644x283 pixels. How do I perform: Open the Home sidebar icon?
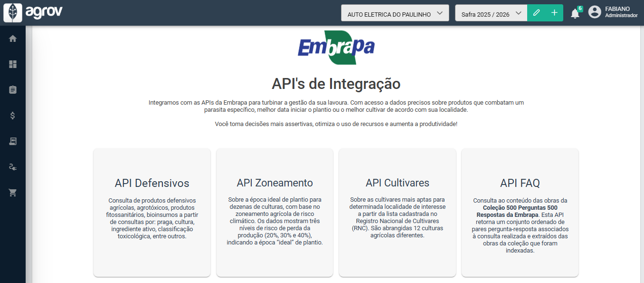(x=13, y=39)
